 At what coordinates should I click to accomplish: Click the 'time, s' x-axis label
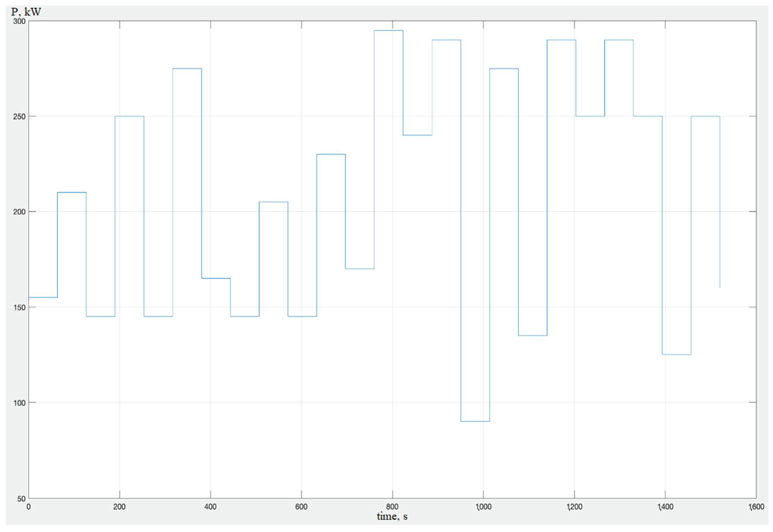[392, 516]
